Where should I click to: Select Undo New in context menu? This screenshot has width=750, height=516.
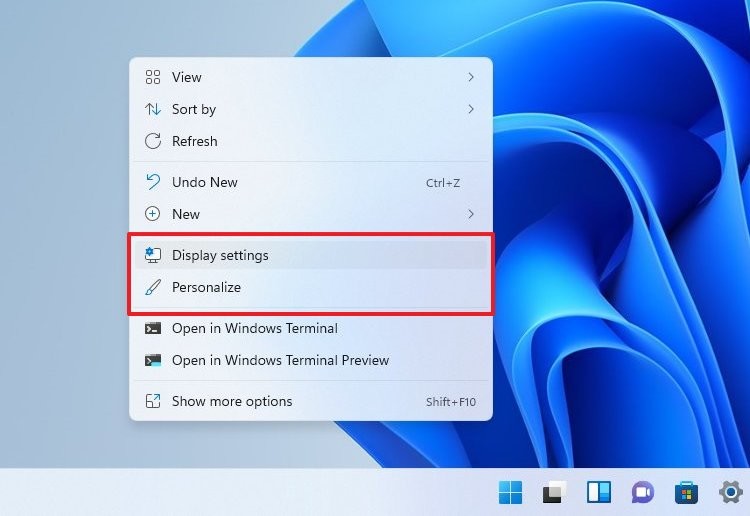(x=311, y=182)
